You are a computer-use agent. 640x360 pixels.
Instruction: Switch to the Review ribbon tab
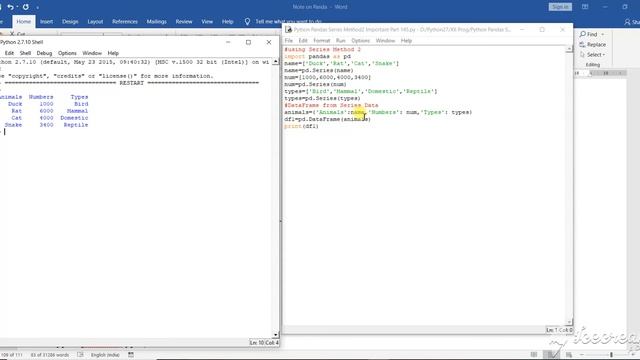point(184,22)
